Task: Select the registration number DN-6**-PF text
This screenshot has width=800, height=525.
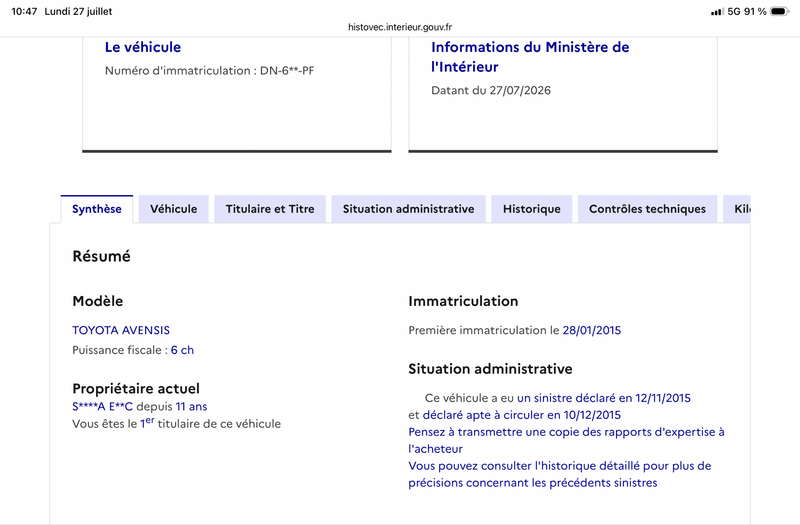Action: [x=287, y=70]
